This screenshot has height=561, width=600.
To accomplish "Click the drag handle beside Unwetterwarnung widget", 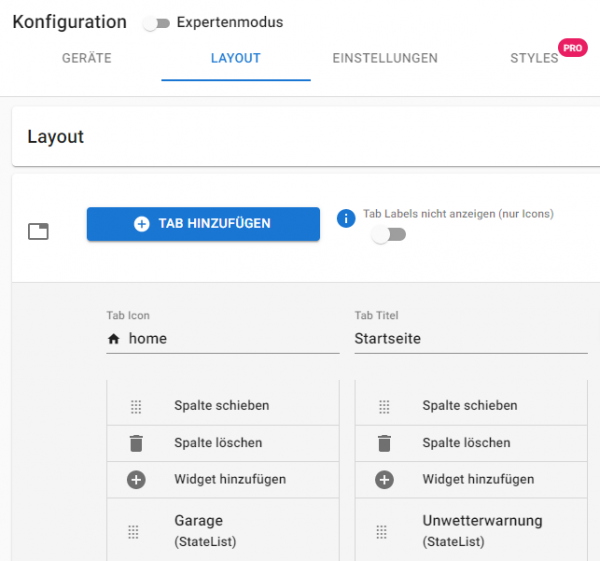I will point(381,532).
